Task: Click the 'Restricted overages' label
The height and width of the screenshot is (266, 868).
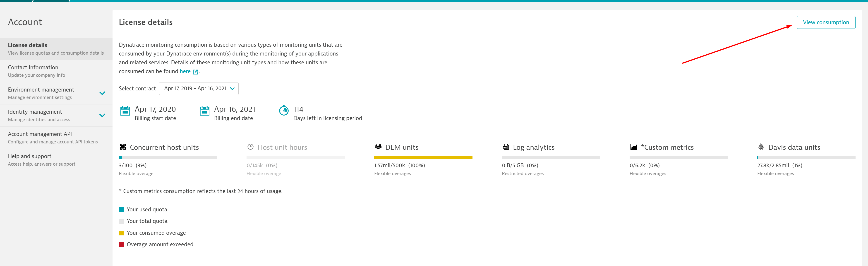Action: tap(523, 174)
